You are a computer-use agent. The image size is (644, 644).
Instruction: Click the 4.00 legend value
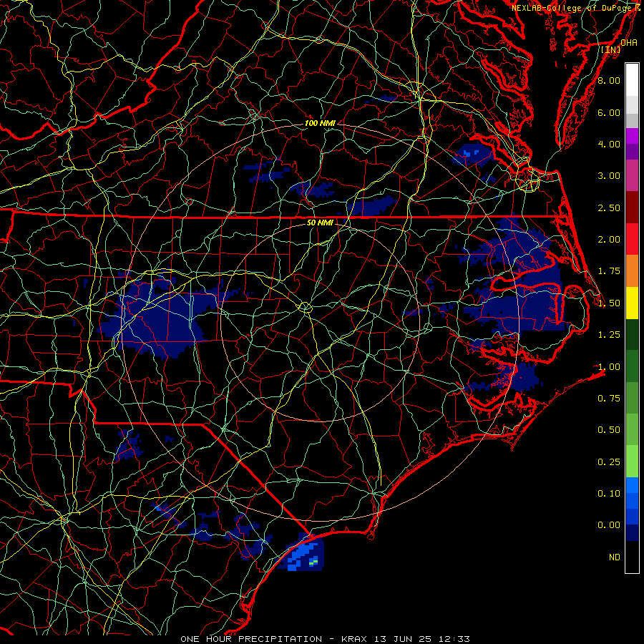[x=609, y=144]
